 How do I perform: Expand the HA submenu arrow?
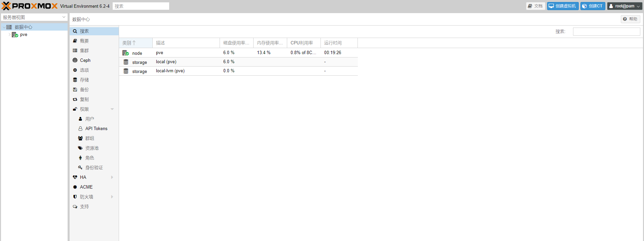coord(112,177)
